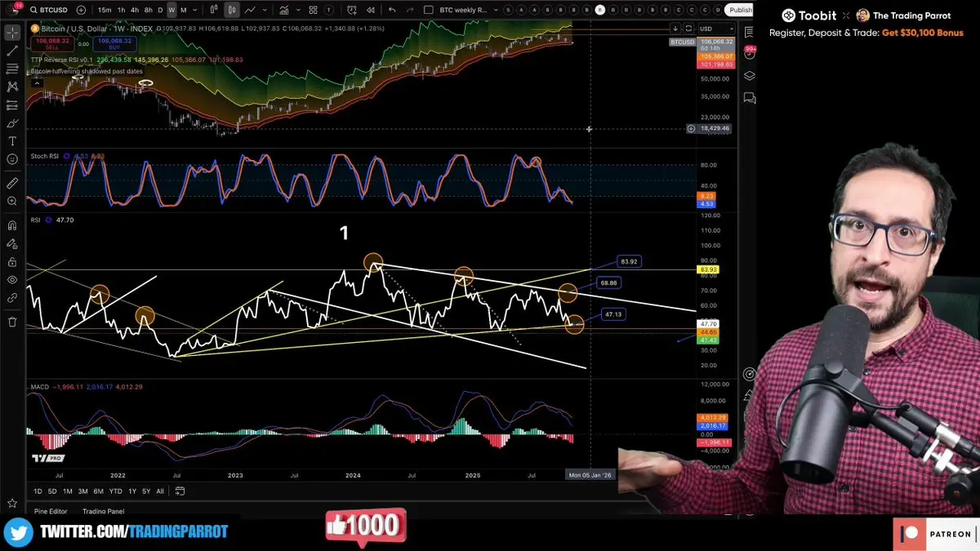This screenshot has height=551, width=980.
Task: Select the crosshair cursor tool
Action: pos(12,33)
